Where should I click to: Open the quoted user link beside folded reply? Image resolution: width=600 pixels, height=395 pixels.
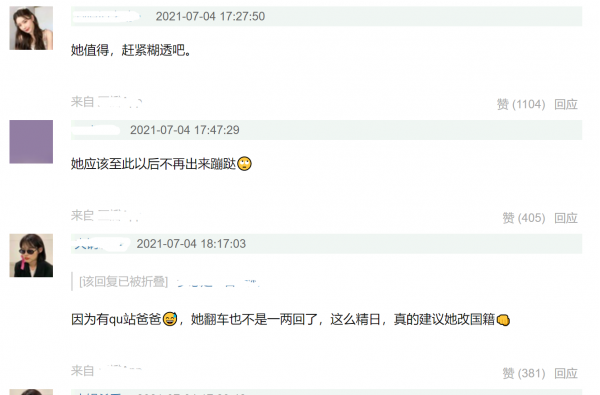tap(218, 283)
